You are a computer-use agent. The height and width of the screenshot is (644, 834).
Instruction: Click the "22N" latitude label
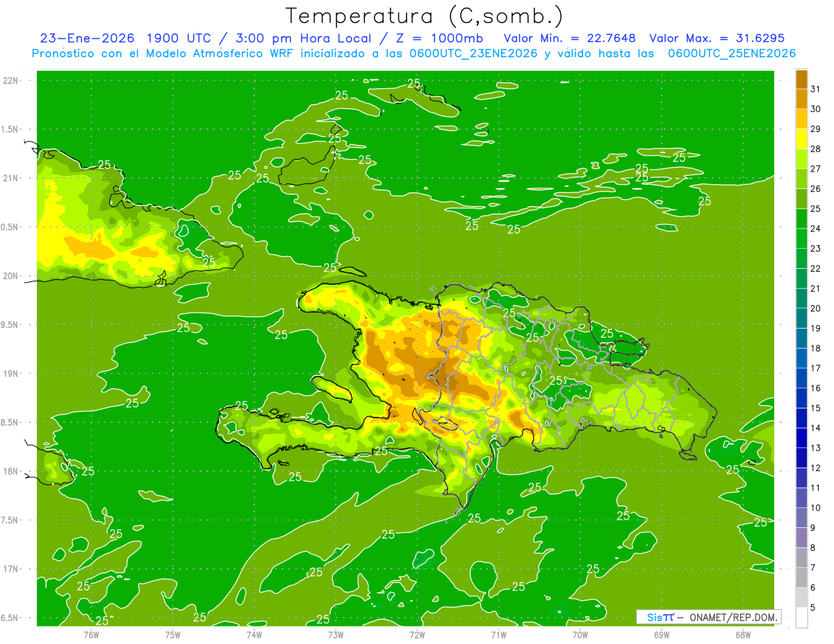(10, 81)
